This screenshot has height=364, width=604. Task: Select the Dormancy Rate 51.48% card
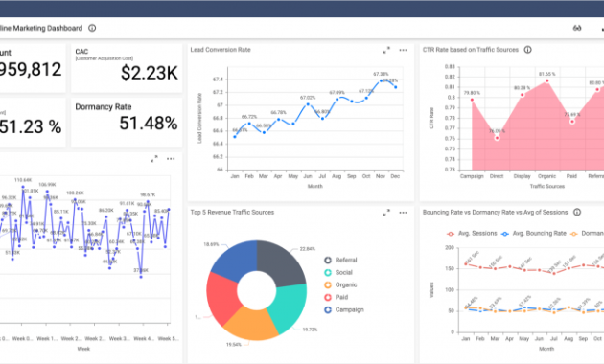pyautogui.click(x=127, y=122)
